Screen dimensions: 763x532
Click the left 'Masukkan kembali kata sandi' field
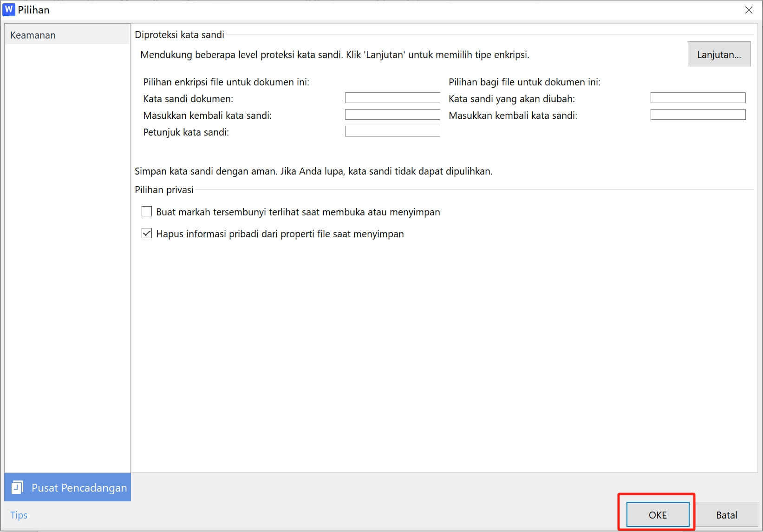(392, 114)
